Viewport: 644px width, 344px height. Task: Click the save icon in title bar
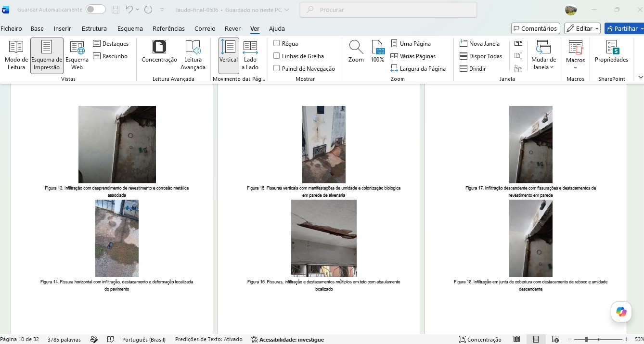[x=116, y=10]
